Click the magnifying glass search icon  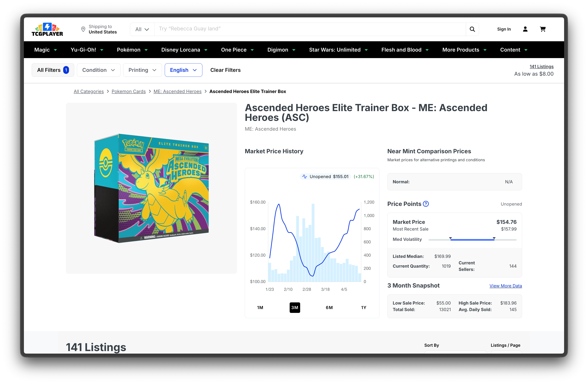pyautogui.click(x=472, y=29)
